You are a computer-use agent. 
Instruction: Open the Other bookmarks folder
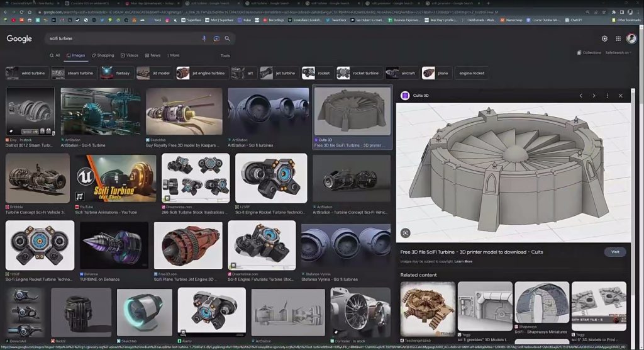coord(626,20)
